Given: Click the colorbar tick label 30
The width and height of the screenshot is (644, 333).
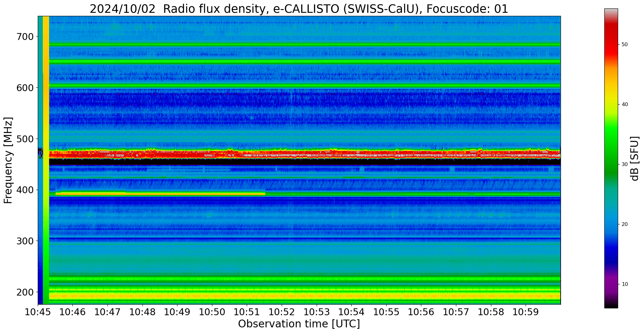Looking at the screenshot, I should 625,164.
